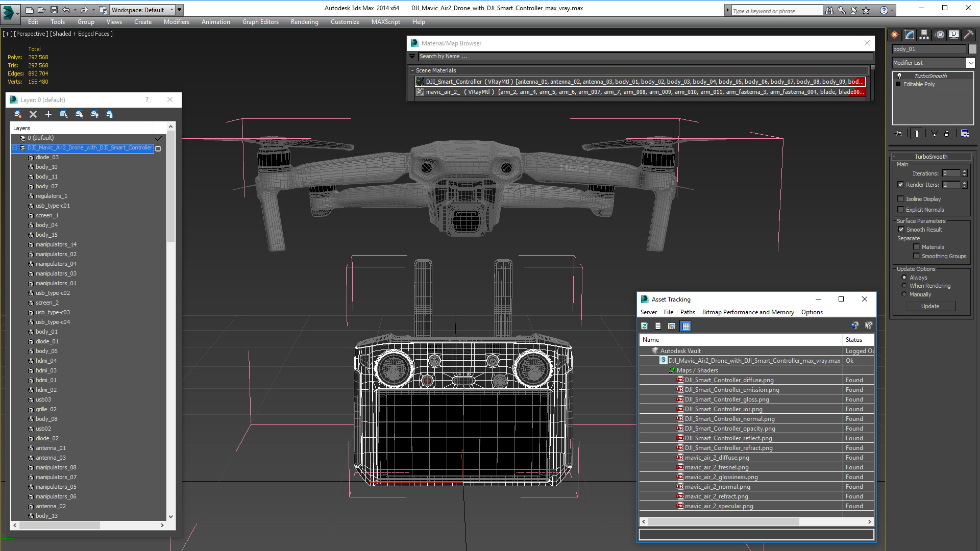
Task: Switch Asset Tracking to table view icon
Action: coord(686,326)
